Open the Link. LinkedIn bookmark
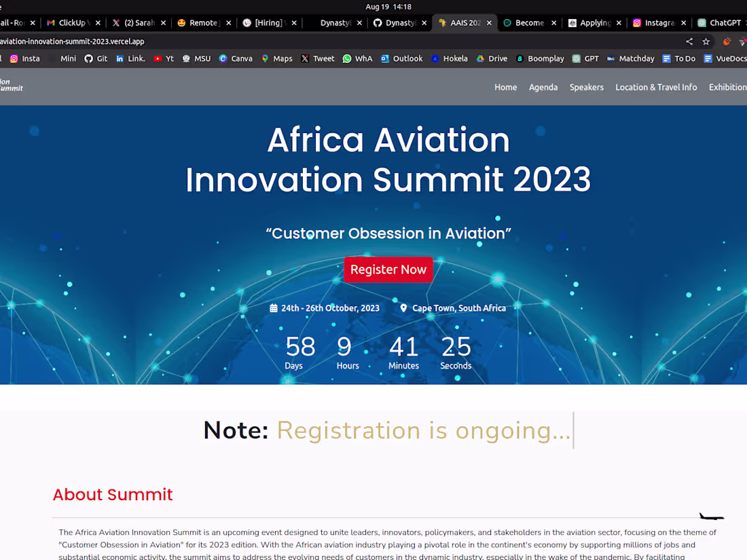 (130, 58)
